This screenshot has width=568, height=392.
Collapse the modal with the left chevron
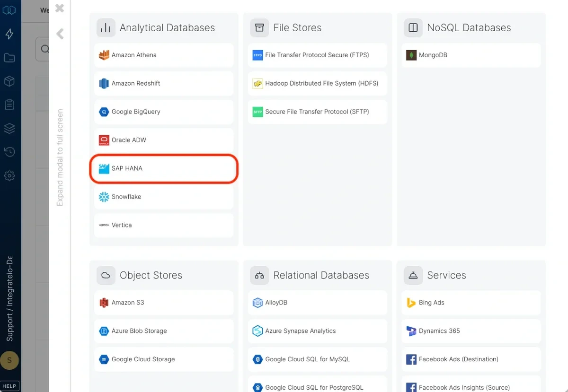60,34
